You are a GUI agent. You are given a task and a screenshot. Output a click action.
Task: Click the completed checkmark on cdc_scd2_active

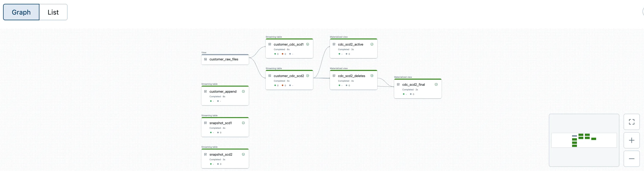(372, 44)
